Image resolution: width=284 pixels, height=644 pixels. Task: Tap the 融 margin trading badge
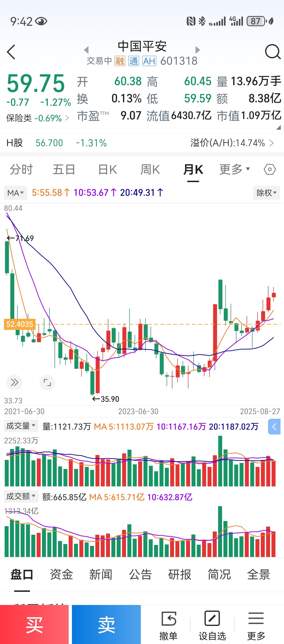120,61
